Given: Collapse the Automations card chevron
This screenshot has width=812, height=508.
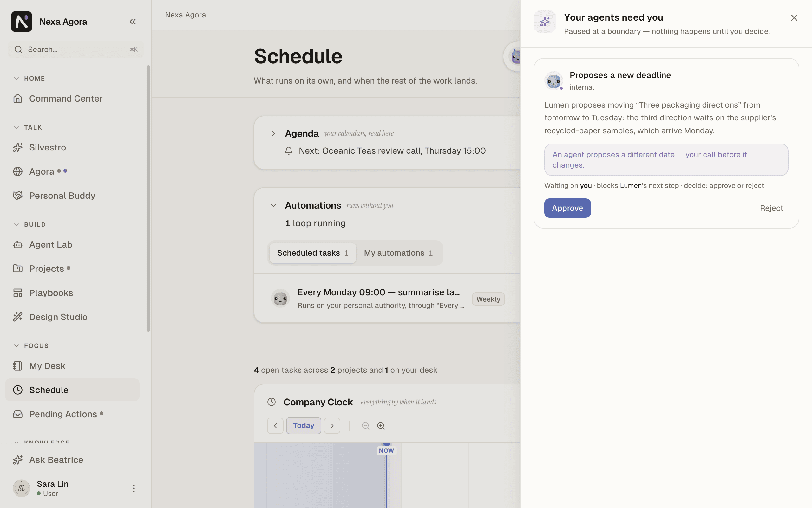Looking at the screenshot, I should click(273, 205).
